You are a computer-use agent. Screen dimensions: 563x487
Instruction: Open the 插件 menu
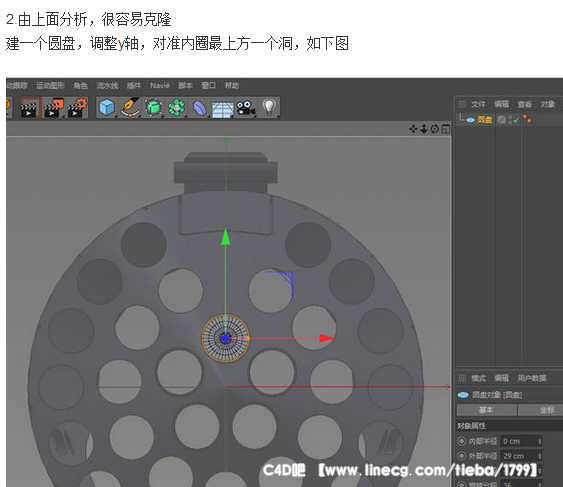(x=134, y=85)
